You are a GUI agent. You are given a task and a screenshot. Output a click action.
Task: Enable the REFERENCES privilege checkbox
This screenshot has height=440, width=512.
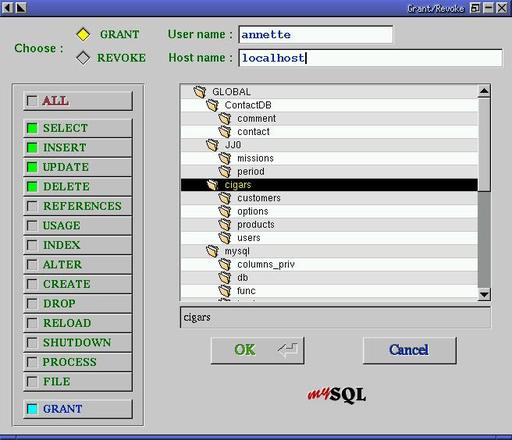point(32,206)
